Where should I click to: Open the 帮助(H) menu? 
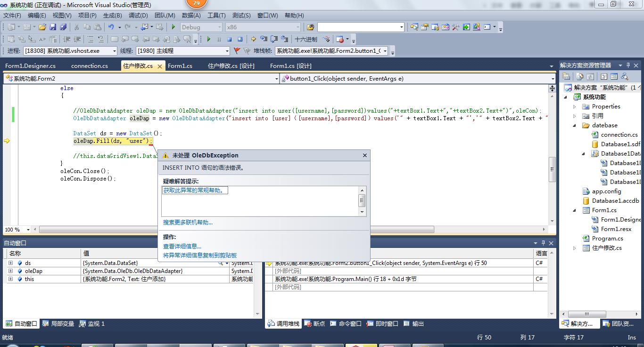click(x=294, y=16)
